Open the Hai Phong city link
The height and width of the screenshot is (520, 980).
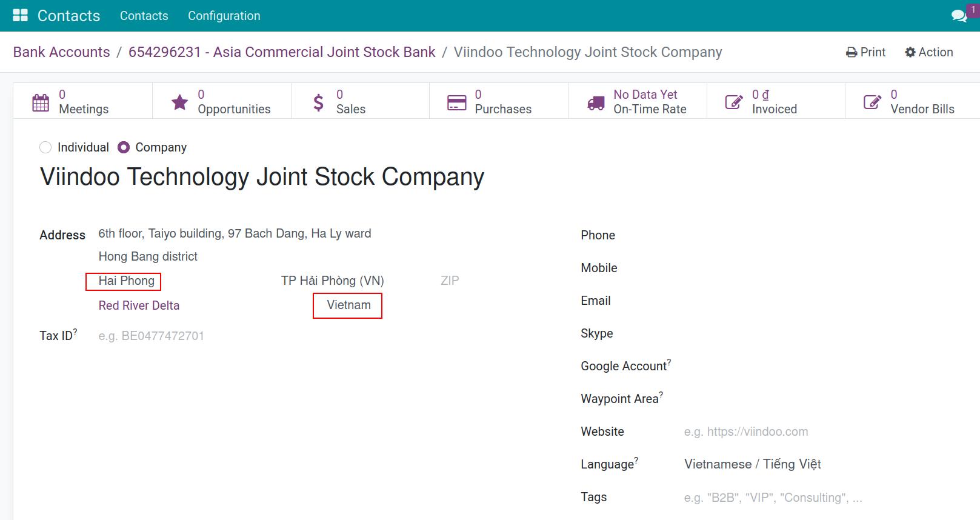[x=127, y=281]
